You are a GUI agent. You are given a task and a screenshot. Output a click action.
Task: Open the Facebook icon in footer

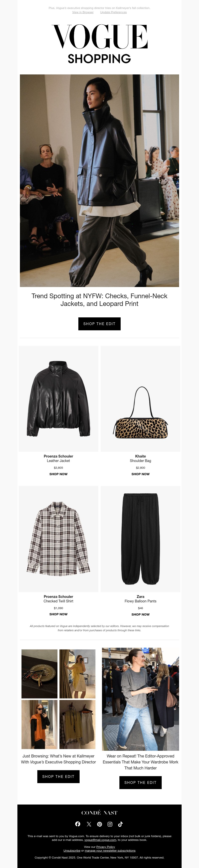pyautogui.click(x=78, y=824)
